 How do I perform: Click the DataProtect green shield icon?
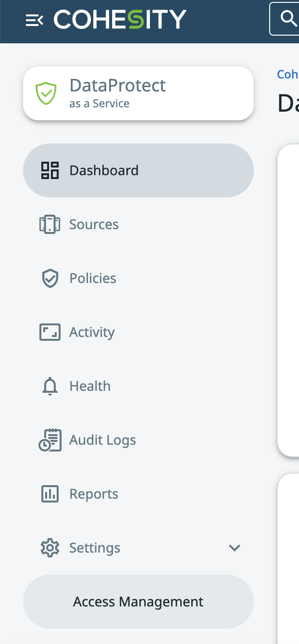(46, 93)
